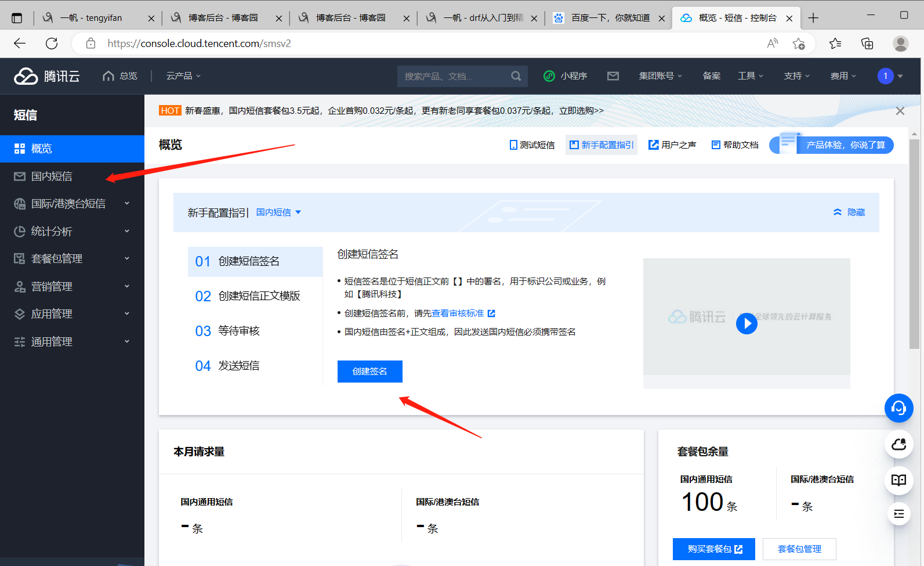Open the tab actions menu icon
This screenshot has width=924, height=566.
coord(17,18)
